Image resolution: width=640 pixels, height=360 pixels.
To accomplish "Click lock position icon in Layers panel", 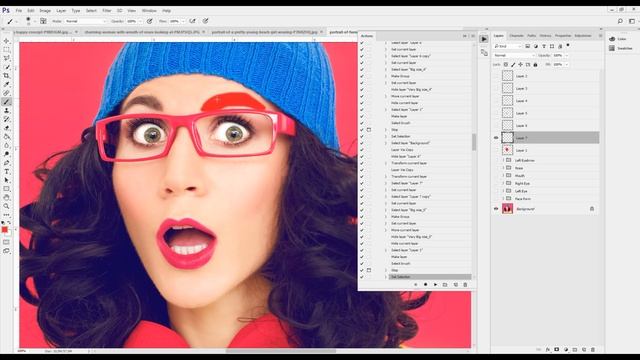I will (x=520, y=64).
